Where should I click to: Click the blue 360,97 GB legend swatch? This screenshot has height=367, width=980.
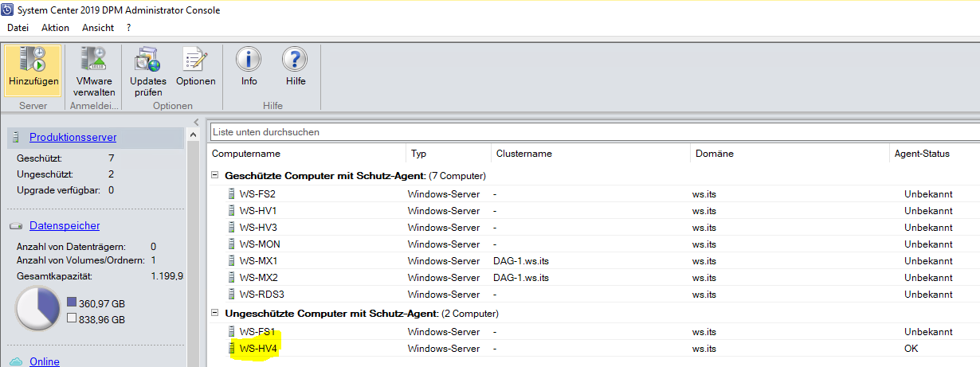click(x=72, y=303)
